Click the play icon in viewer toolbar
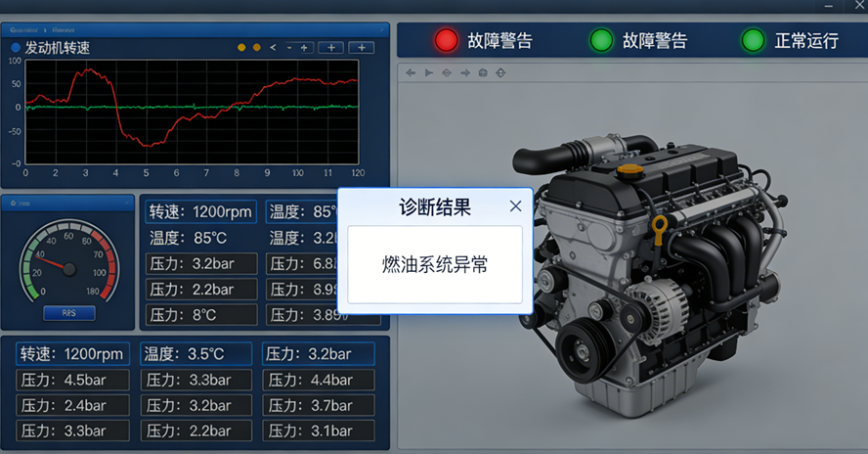The height and width of the screenshot is (454, 868). point(429,72)
